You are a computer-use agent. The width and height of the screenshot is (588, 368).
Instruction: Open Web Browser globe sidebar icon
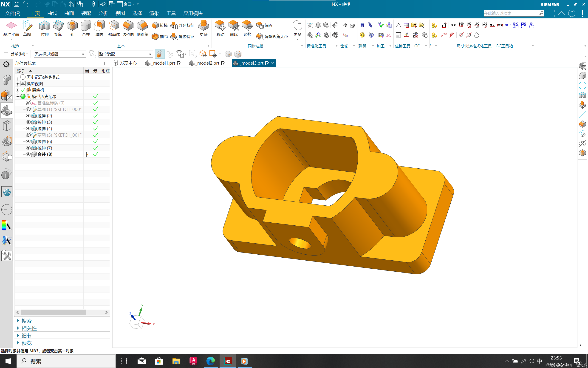[7, 192]
